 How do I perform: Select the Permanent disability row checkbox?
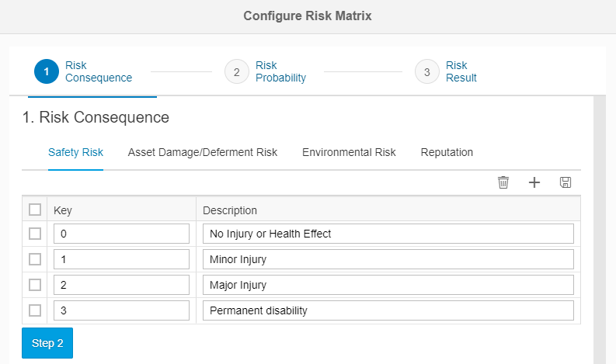[35, 310]
